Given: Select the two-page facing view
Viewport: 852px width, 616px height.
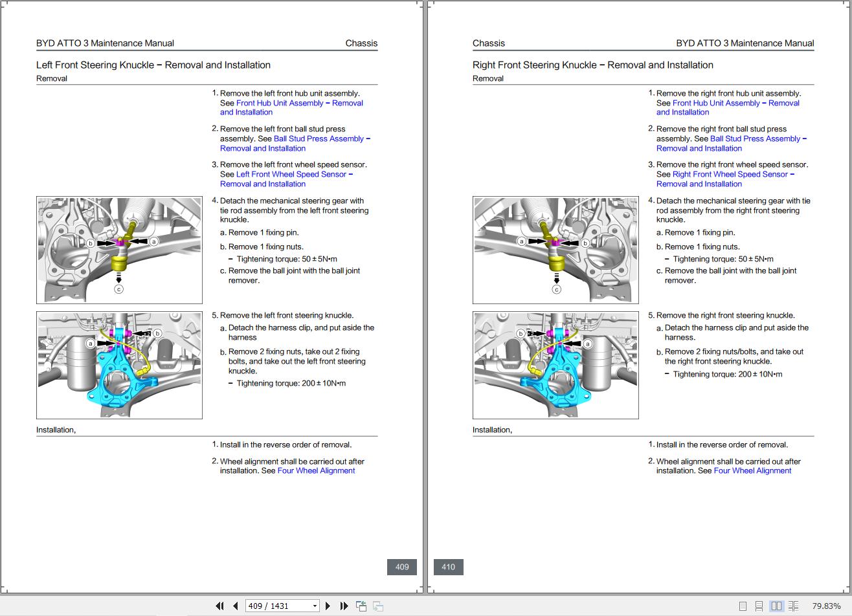Looking at the screenshot, I should pos(776,606).
